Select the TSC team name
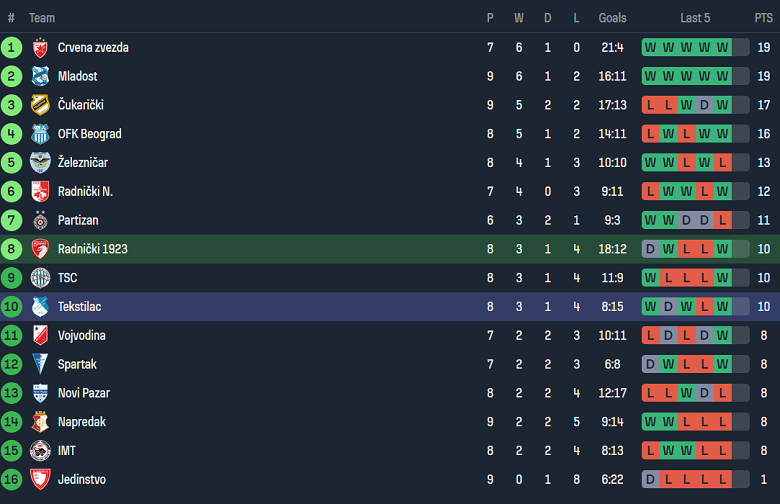 pyautogui.click(x=67, y=277)
